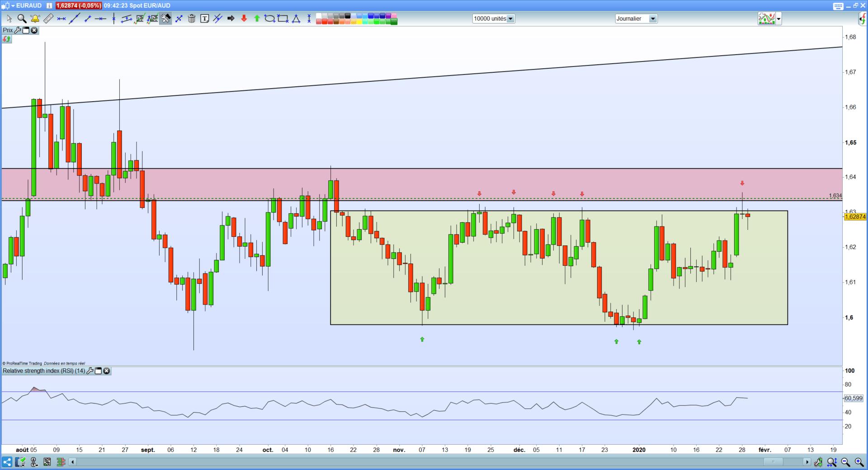Image resolution: width=868 pixels, height=470 pixels.
Task: Toggle the hammer and wrench tools button
Action: (x=165, y=19)
